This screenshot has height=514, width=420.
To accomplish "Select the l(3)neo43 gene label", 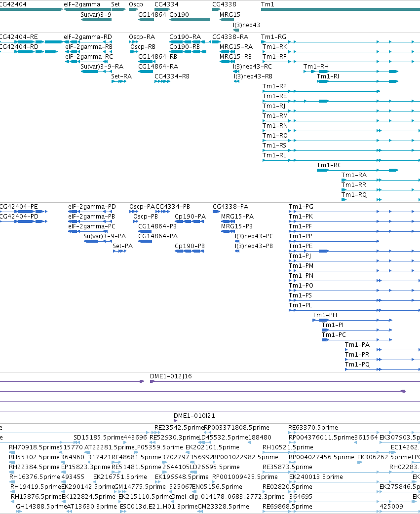I will point(247,25).
